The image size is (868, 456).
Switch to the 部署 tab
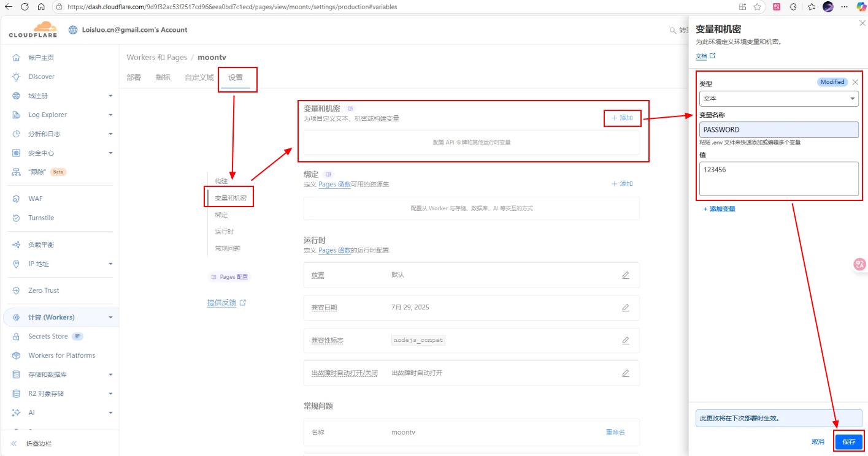[134, 78]
